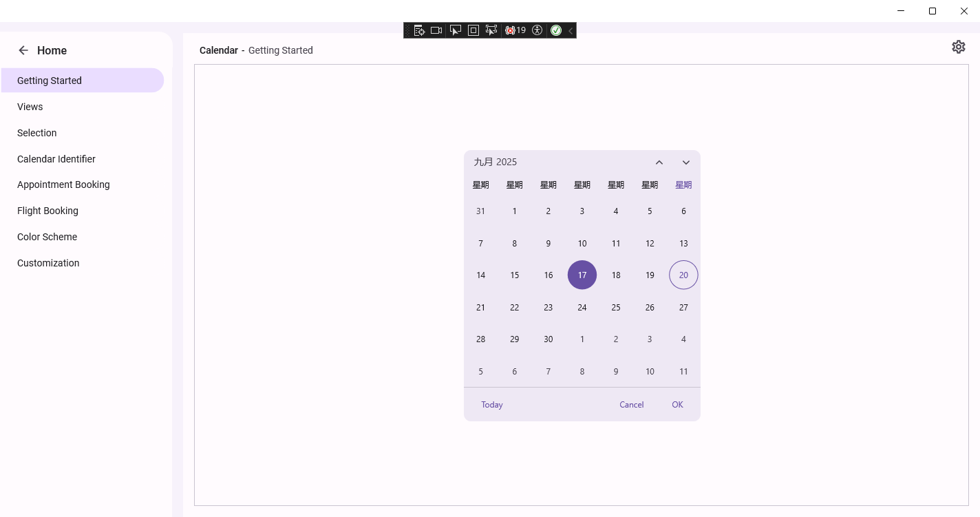Select date 19 in the calendar
This screenshot has width=980, height=517.
click(x=650, y=275)
